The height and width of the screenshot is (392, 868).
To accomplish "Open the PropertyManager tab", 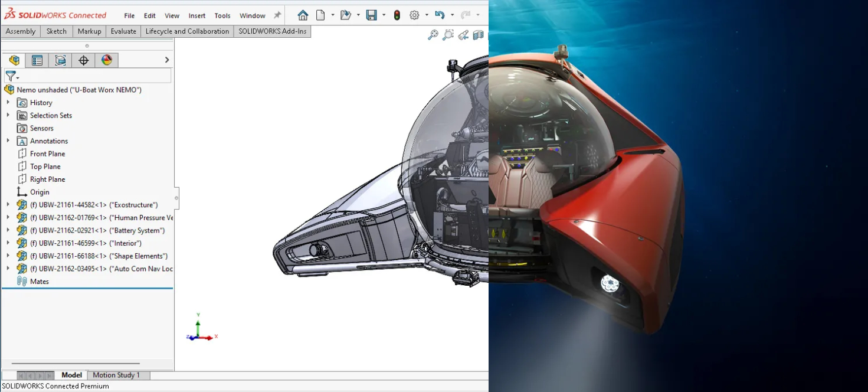I will [x=37, y=60].
